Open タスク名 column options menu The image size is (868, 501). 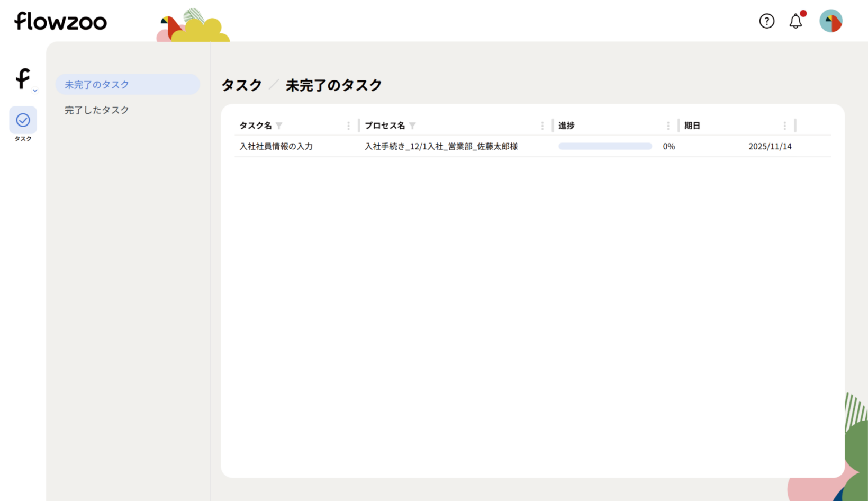348,126
